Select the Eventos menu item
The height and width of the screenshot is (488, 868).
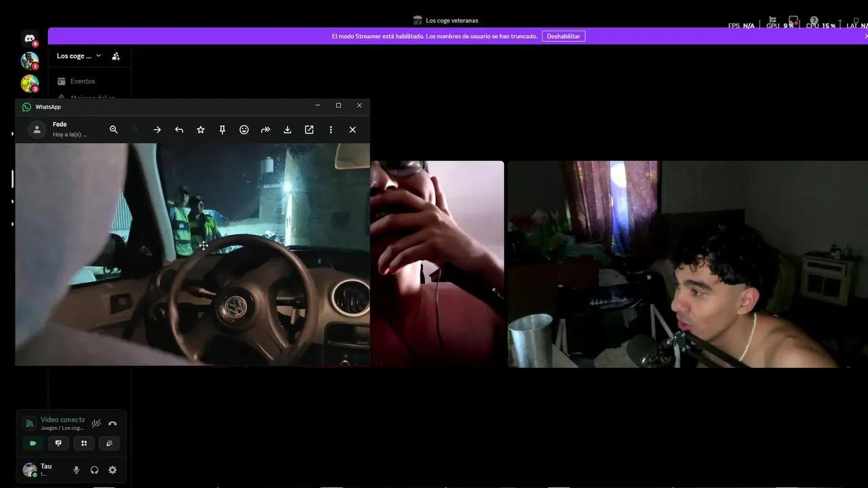[x=82, y=81]
